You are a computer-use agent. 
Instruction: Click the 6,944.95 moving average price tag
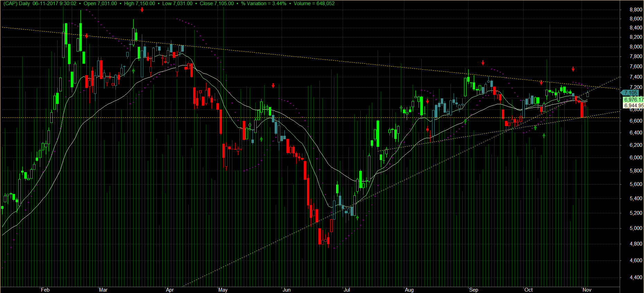tap(634, 106)
